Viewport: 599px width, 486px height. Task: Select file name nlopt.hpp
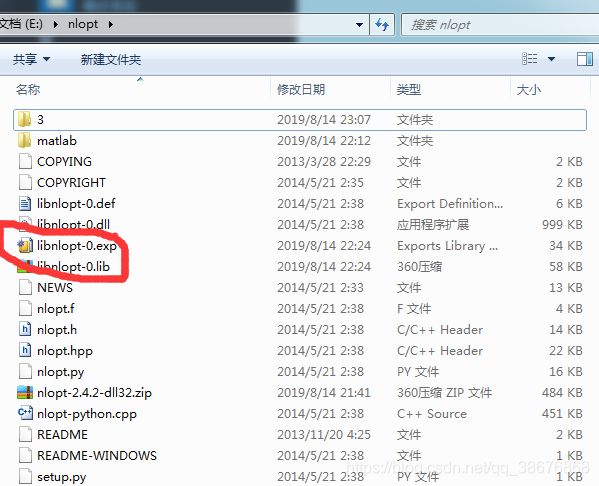[x=65, y=351]
